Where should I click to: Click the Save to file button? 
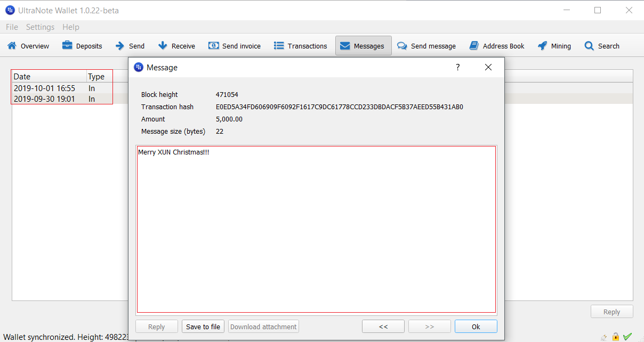203,327
